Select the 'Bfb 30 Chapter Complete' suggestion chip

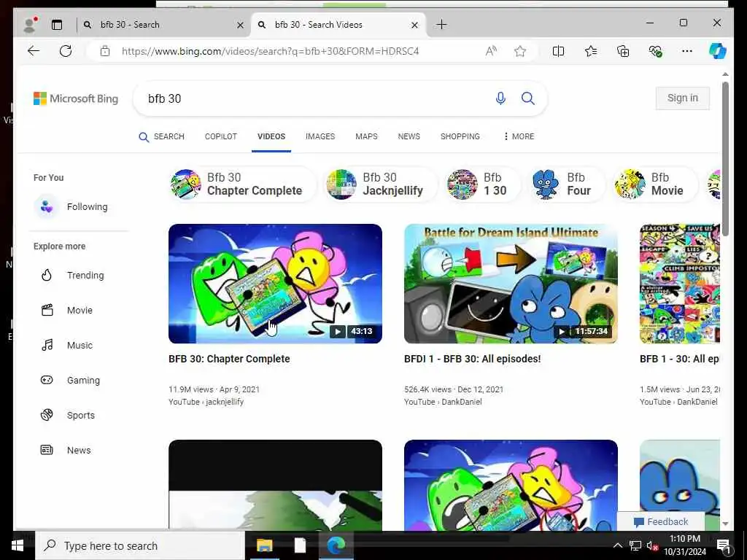[242, 184]
